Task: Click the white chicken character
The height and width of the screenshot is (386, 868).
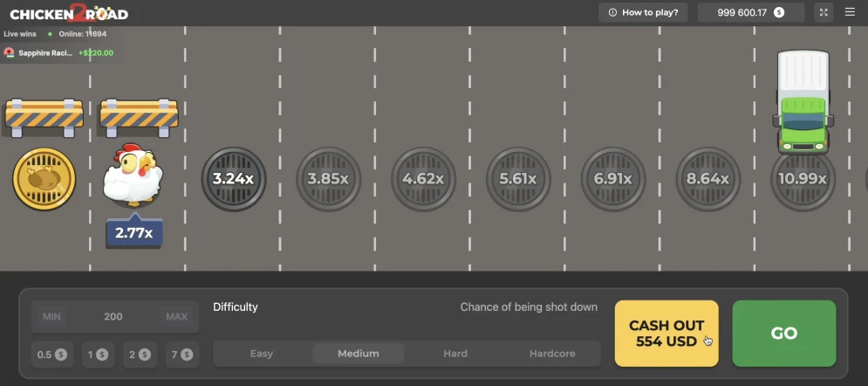Action: (132, 176)
